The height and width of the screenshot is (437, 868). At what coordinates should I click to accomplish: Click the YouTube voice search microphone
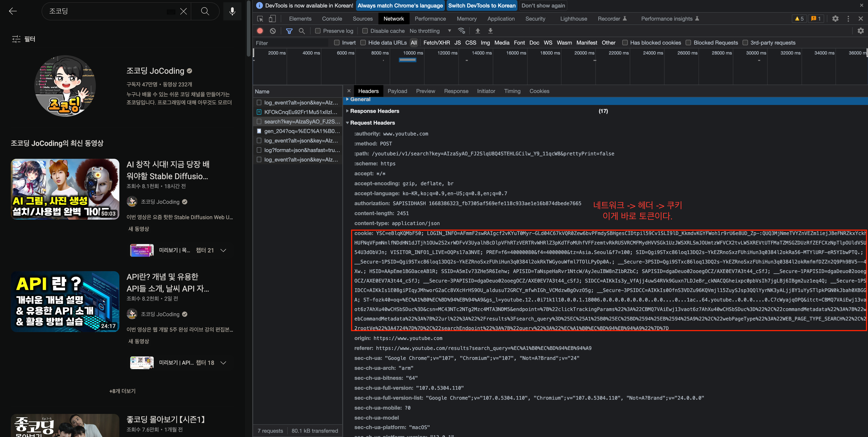[x=232, y=11]
